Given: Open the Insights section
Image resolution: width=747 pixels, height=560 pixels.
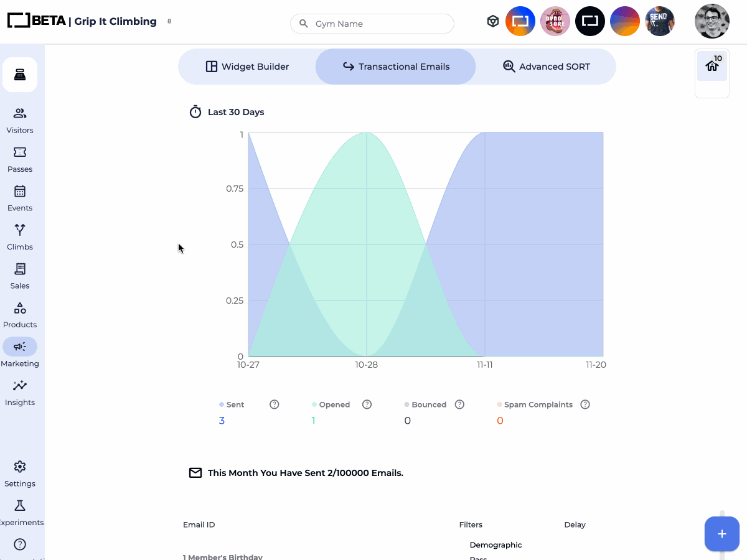Looking at the screenshot, I should [20, 393].
